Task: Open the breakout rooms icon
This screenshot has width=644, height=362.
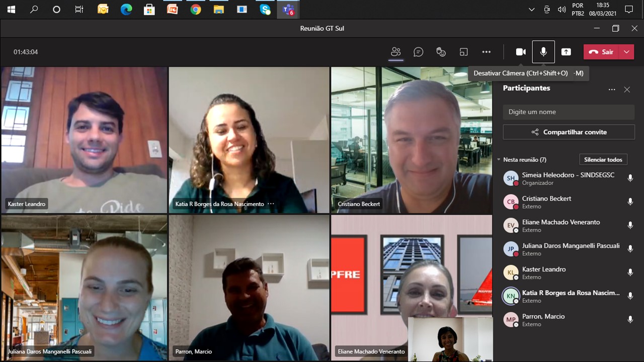Action: click(x=463, y=52)
